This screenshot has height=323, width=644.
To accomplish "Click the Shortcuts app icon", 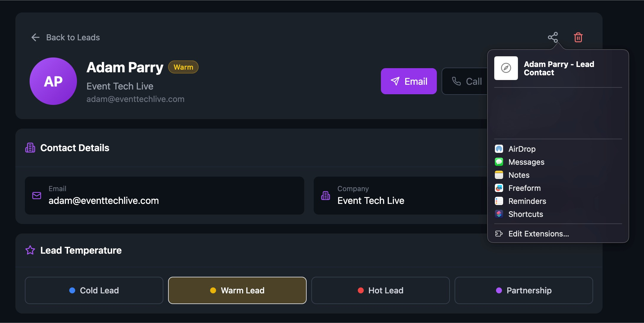I will [x=499, y=214].
